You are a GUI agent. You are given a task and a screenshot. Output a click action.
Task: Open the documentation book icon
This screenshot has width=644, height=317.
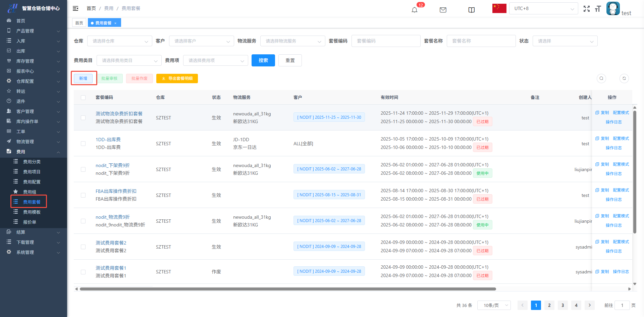471,10
